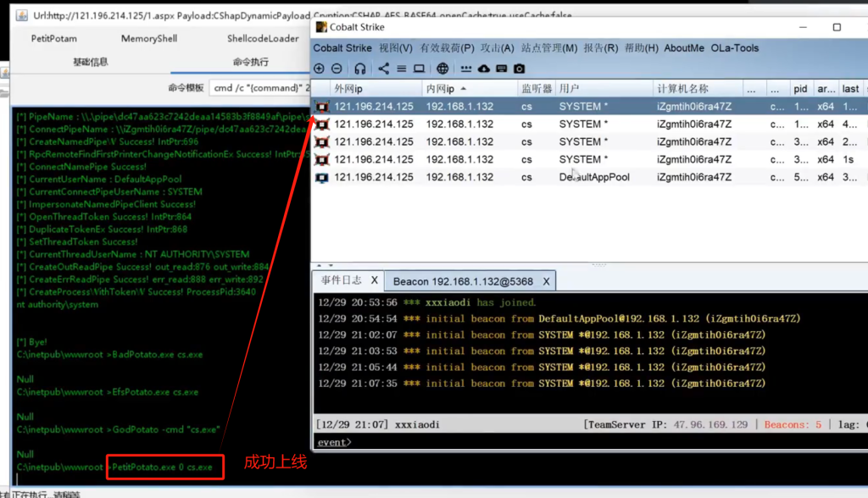Click the xxxiaodi has joined log line
The height and width of the screenshot is (498, 868).
[x=427, y=302]
